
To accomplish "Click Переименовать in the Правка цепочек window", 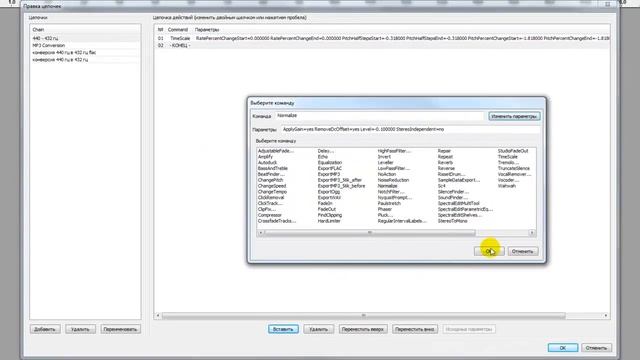I will click(120, 329).
